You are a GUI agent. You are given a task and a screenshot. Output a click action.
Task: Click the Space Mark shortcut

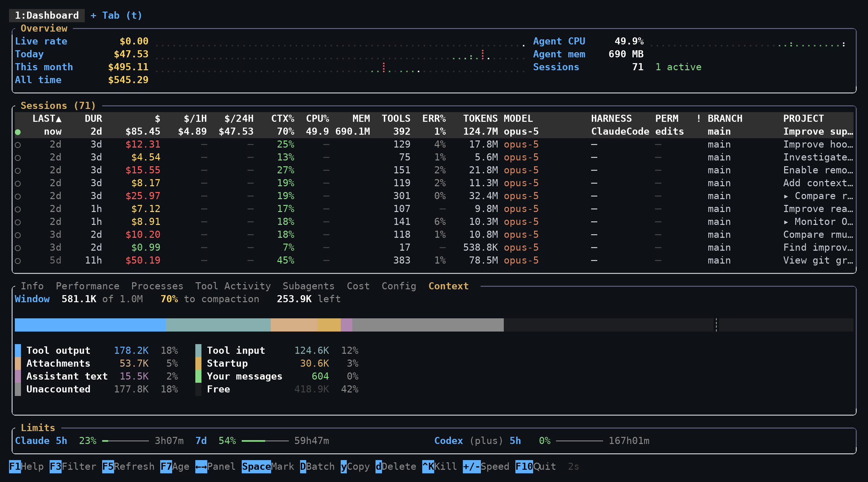268,467
